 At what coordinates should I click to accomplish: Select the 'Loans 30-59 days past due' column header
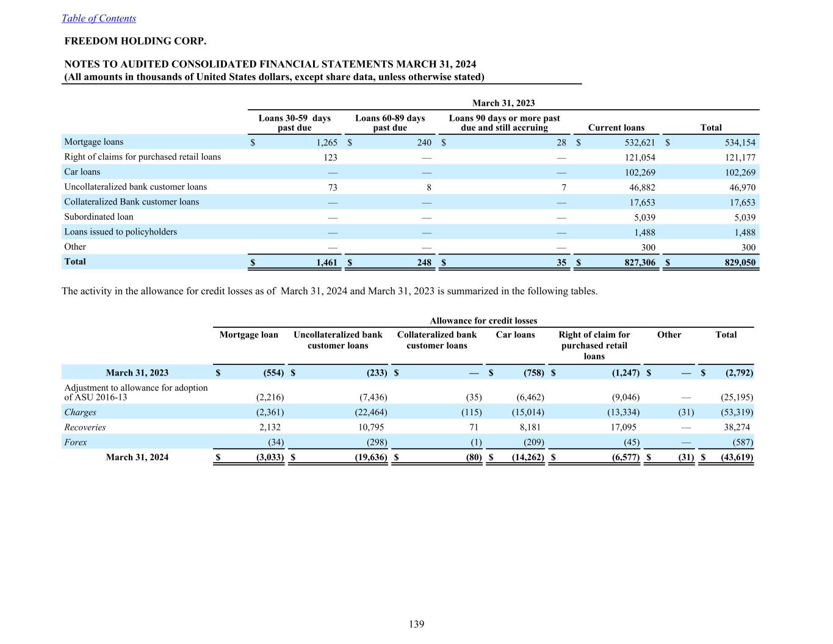click(x=294, y=123)
